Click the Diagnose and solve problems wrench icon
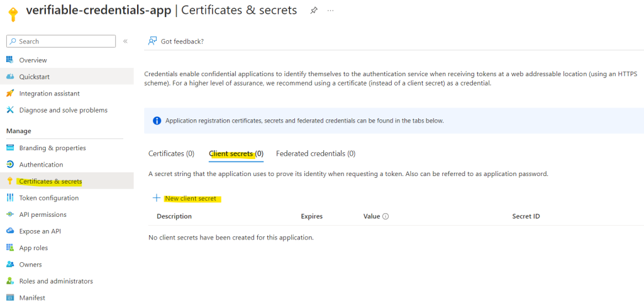 point(10,110)
